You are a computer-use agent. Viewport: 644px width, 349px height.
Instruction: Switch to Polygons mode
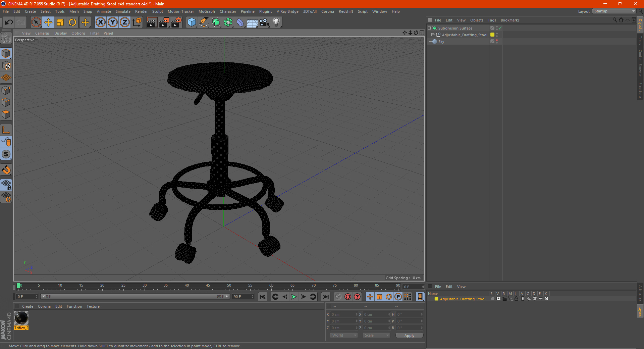[6, 114]
